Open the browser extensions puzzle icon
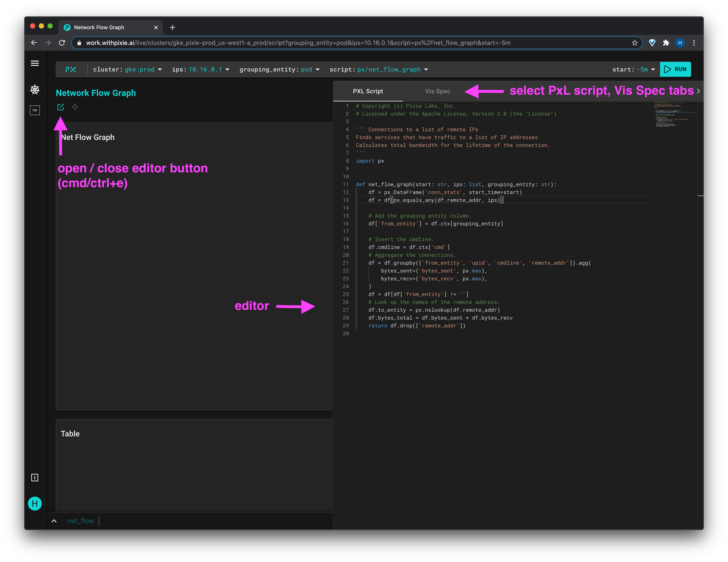 (666, 43)
